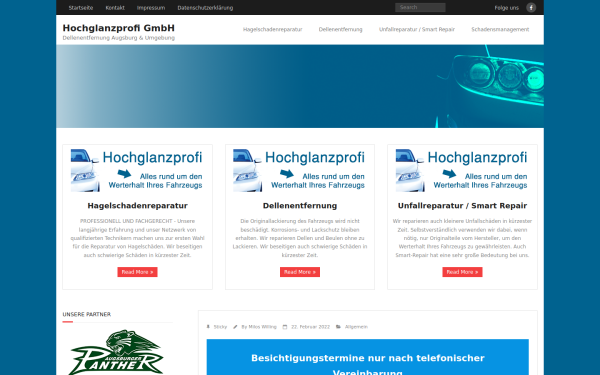
Task: Click the Dellenentfernung card heading
Action: [300, 206]
